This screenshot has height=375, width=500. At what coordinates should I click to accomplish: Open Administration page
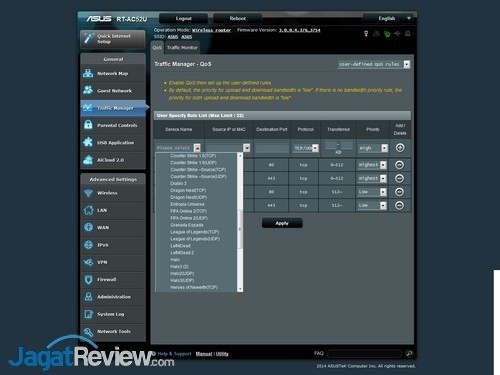point(113,297)
